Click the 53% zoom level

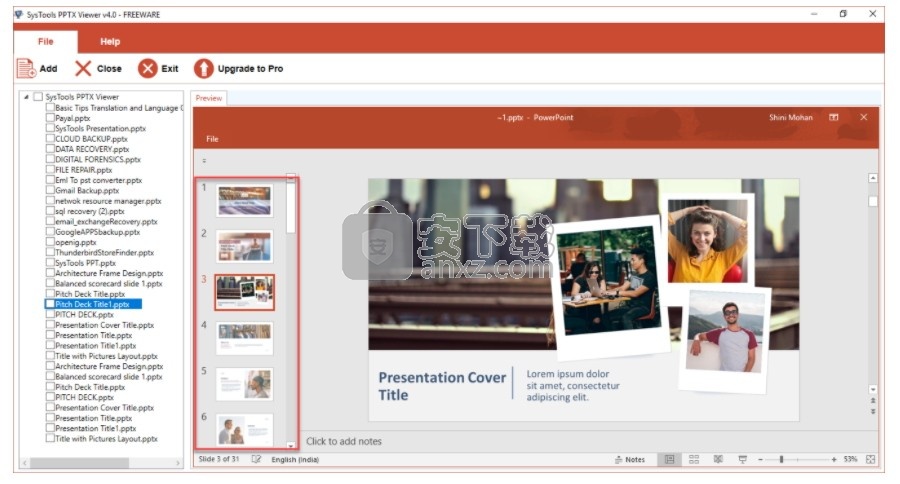pos(850,459)
